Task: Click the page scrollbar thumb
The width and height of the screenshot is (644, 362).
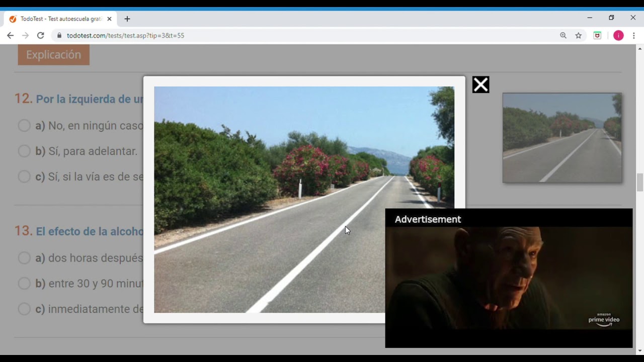Action: tap(640, 182)
